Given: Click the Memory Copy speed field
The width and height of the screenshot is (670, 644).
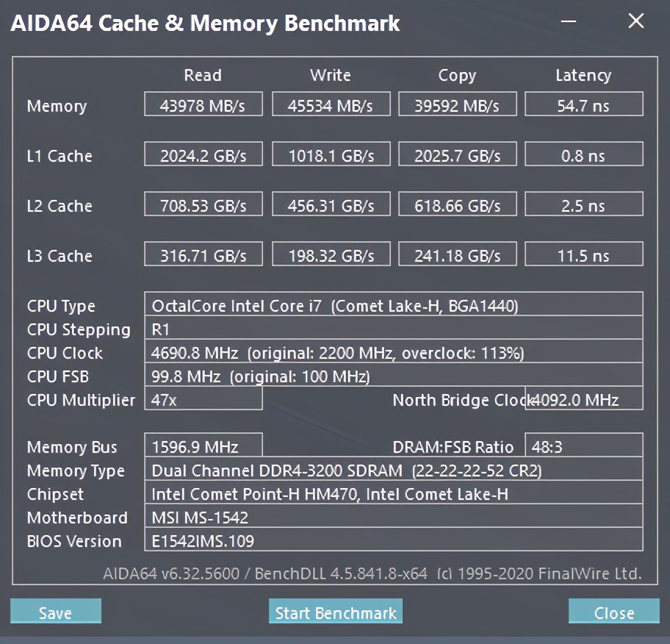Looking at the screenshot, I should 457,105.
